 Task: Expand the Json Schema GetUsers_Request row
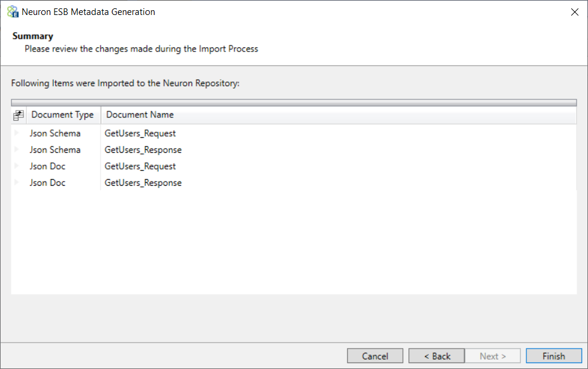(x=17, y=133)
